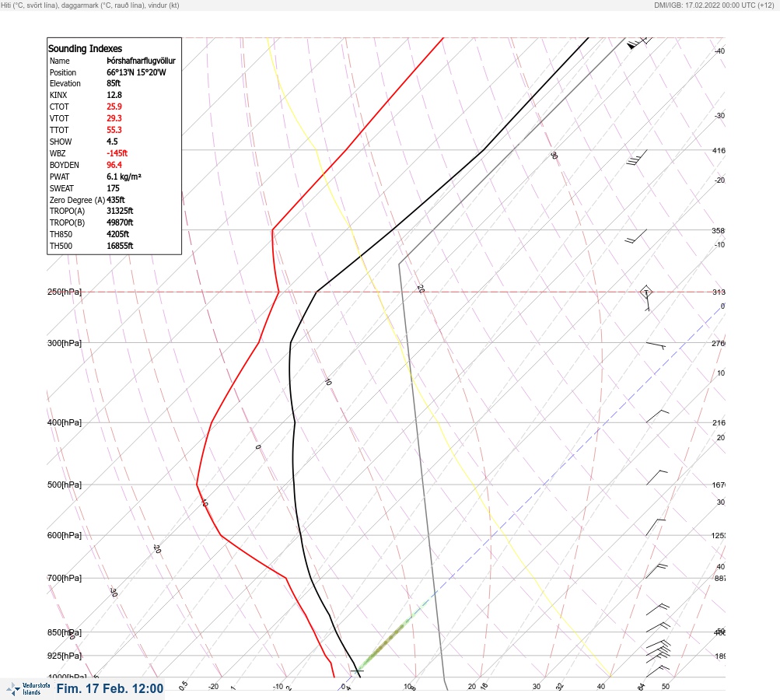Pick the wind barb at 700 hPa level
Image resolution: width=780 pixels, height=700 pixels.
pos(656,571)
